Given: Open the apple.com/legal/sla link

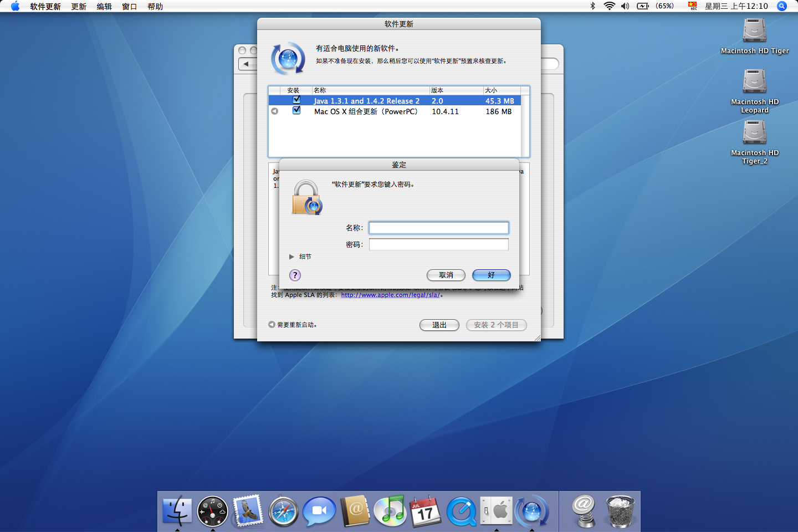Looking at the screenshot, I should [x=391, y=295].
